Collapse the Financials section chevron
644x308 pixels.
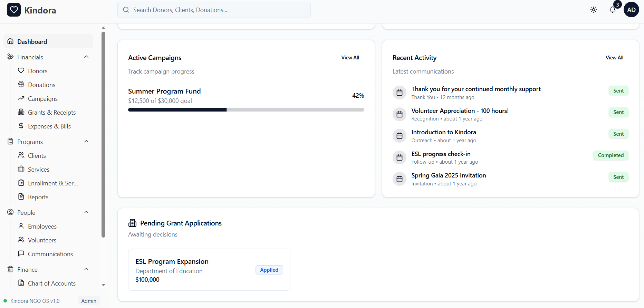[x=86, y=57]
